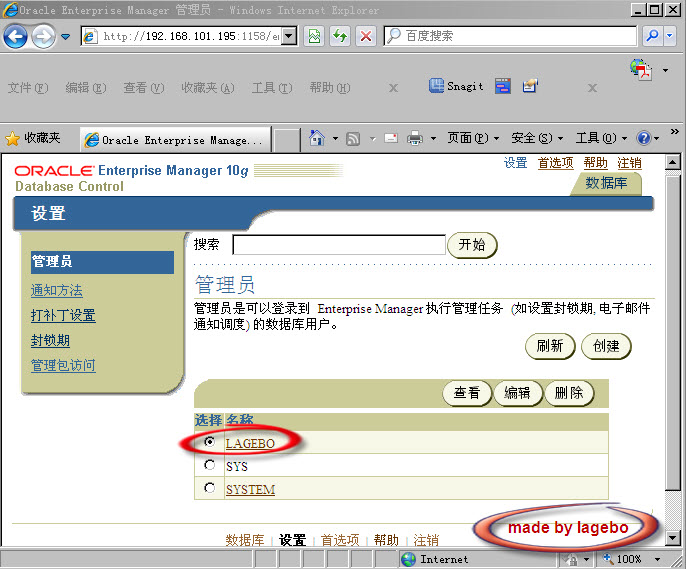Viewport: 686px width, 569px height.
Task: Open the address bar URL dropdown
Action: point(289,36)
